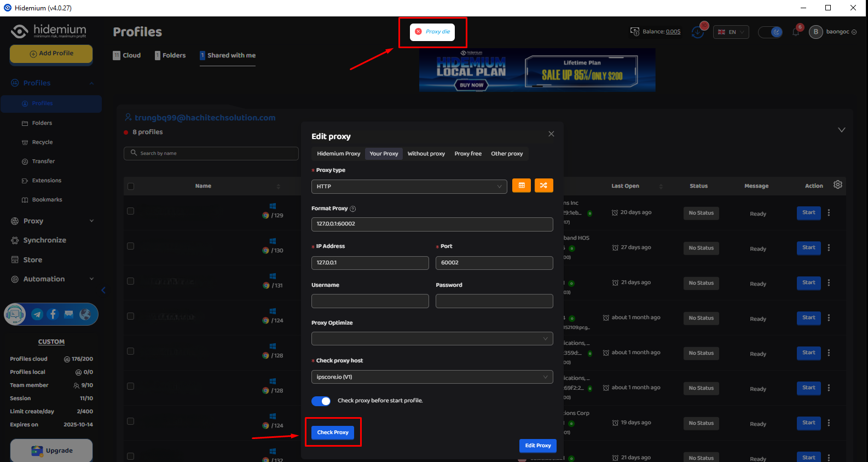Toggle Check proxy before start profile
The height and width of the screenshot is (462, 868).
(x=321, y=401)
